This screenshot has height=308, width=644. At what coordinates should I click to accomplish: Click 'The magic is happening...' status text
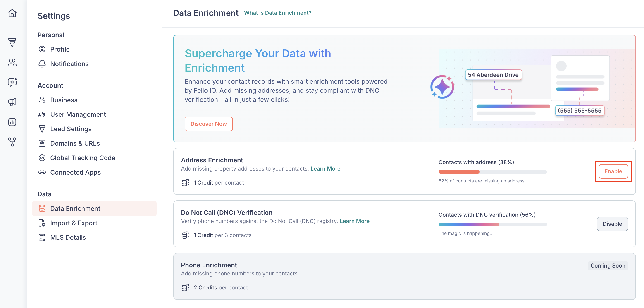click(466, 233)
